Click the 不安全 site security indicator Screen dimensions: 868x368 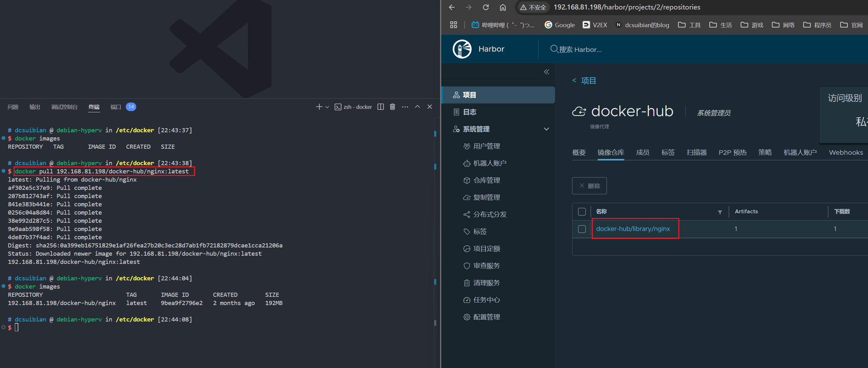[533, 7]
